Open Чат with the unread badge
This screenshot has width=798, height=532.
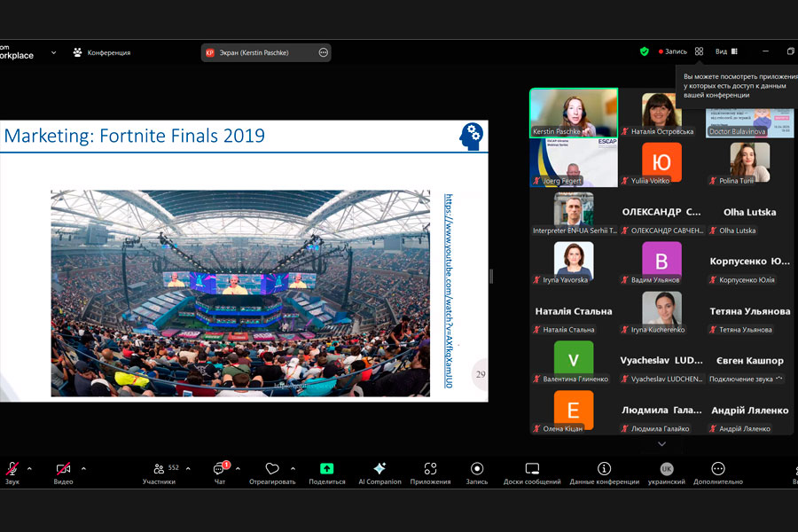point(220,473)
